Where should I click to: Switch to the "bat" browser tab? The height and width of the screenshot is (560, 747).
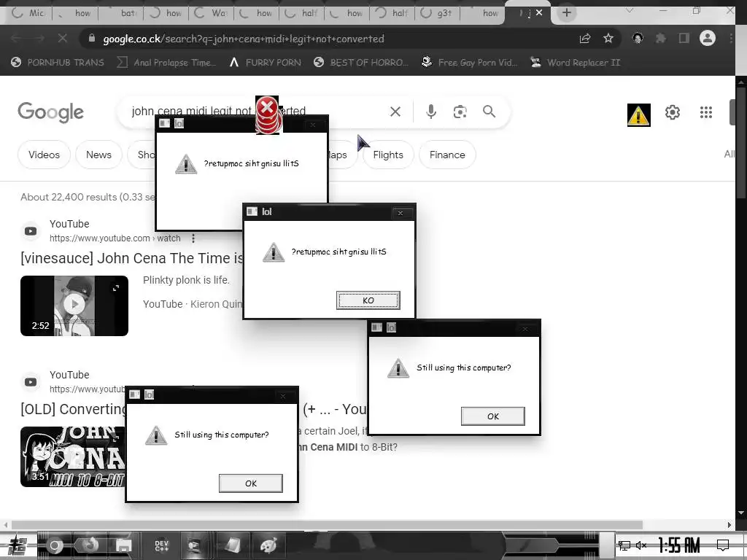pyautogui.click(x=121, y=13)
